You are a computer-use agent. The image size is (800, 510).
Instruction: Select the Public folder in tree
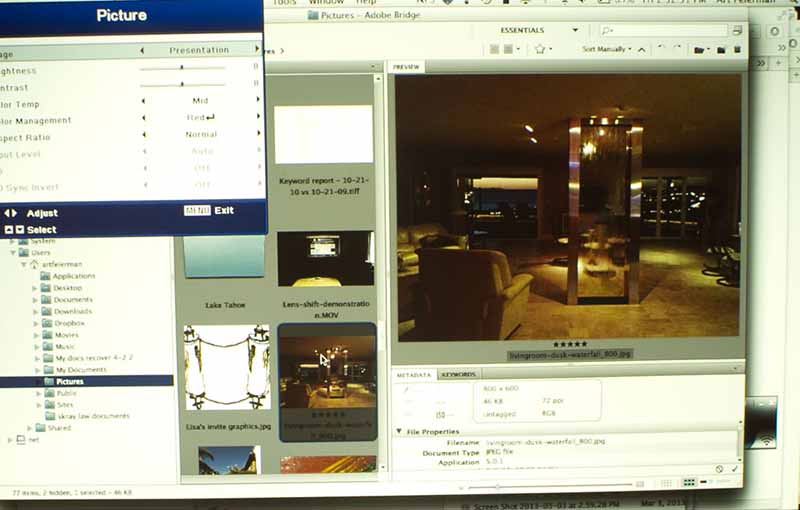click(x=60, y=393)
